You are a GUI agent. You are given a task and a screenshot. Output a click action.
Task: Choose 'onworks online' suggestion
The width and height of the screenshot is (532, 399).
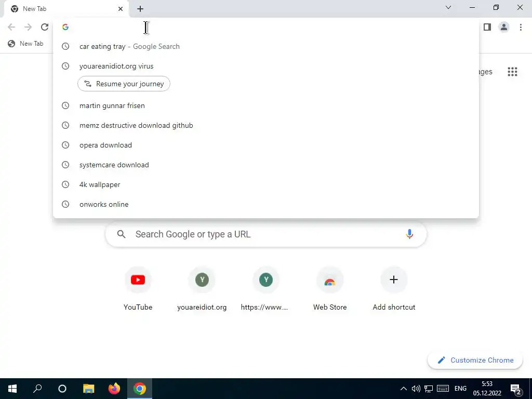(266, 204)
